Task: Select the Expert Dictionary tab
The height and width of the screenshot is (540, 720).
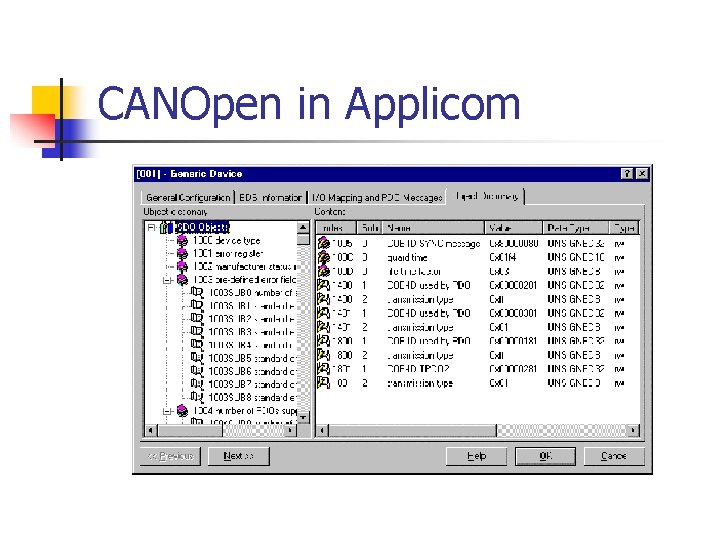Action: click(x=486, y=196)
